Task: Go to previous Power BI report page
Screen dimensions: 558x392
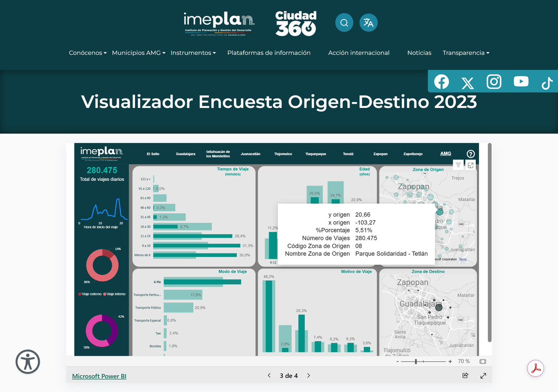Action: point(269,376)
